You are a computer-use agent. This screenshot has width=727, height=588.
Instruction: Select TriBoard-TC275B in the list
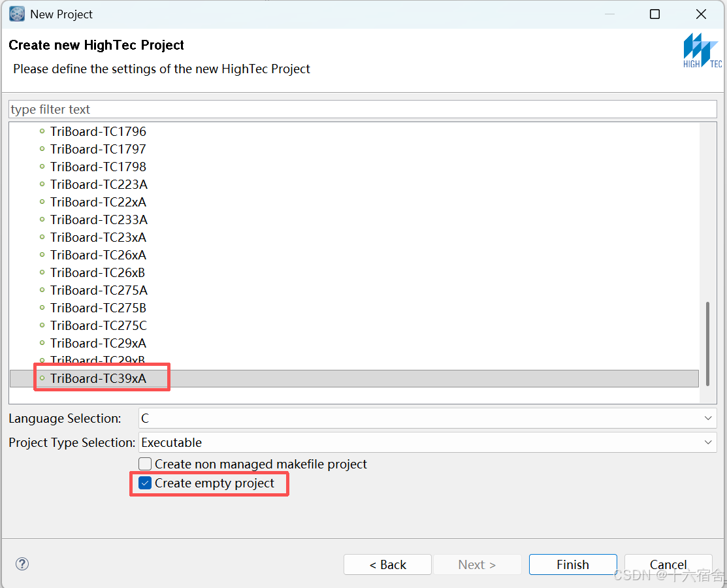pyautogui.click(x=98, y=308)
